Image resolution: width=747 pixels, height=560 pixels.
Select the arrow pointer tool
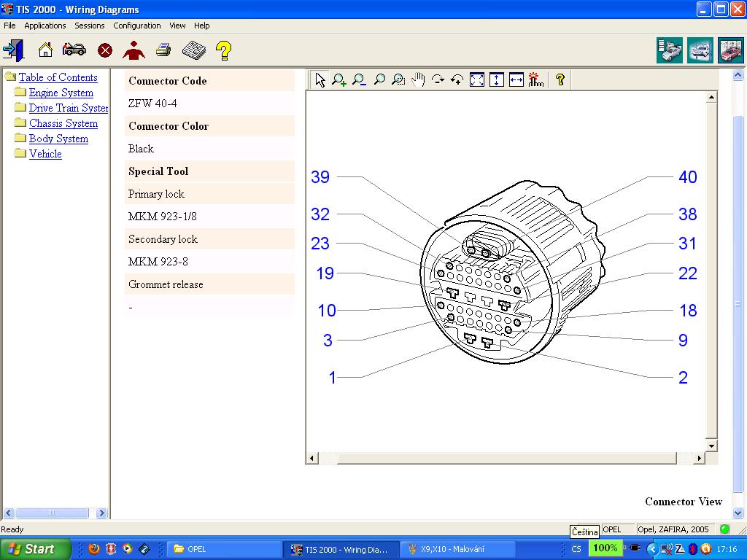tap(320, 80)
